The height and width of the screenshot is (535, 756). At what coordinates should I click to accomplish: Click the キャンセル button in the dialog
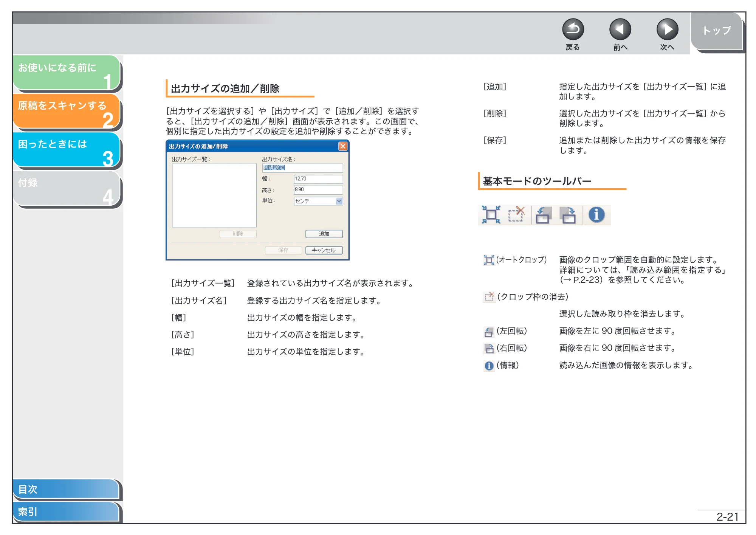point(324,250)
